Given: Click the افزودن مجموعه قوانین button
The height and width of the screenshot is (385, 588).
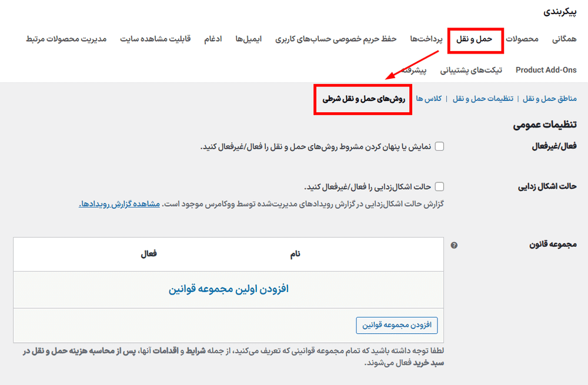Looking at the screenshot, I should pos(397,325).
